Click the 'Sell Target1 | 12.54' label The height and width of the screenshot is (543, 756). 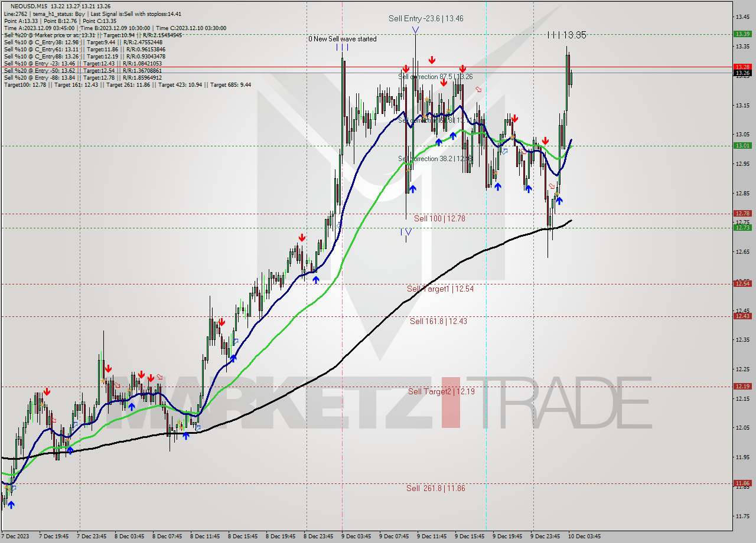[441, 289]
